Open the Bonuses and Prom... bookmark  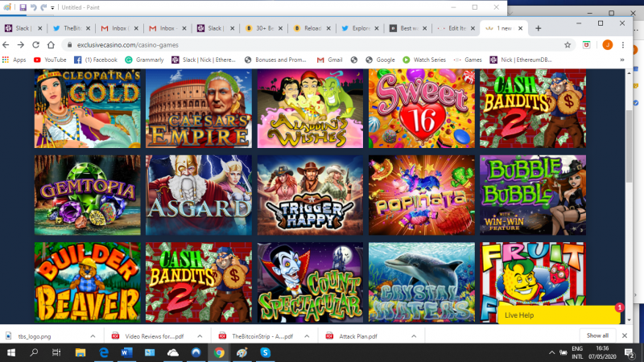click(275, 60)
